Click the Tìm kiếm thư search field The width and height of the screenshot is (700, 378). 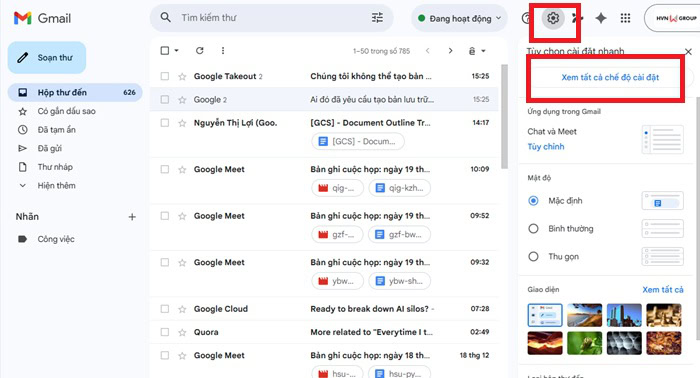pyautogui.click(x=272, y=18)
